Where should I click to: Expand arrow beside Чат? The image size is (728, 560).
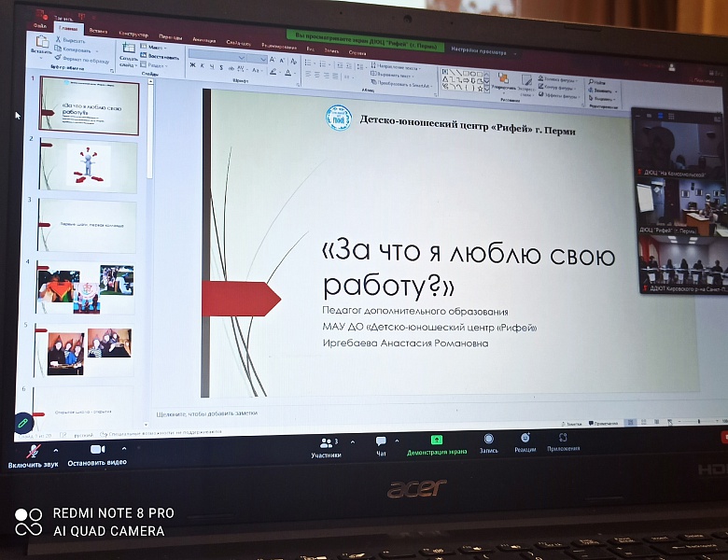(397, 441)
